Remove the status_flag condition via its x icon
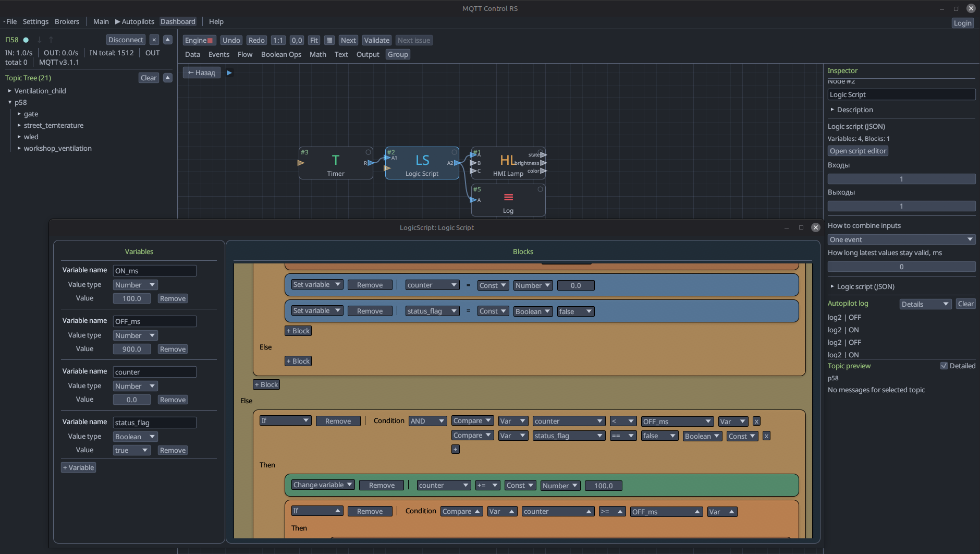 click(766, 436)
